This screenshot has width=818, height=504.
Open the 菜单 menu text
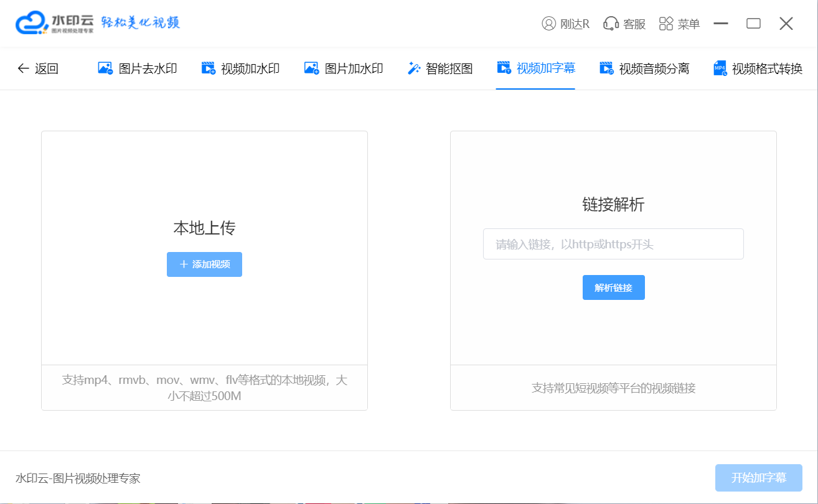[x=689, y=24]
